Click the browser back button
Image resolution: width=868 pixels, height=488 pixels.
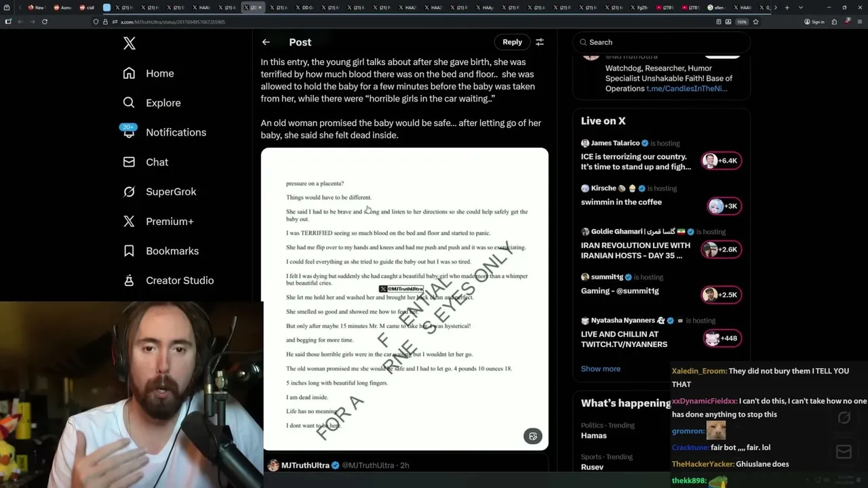click(20, 22)
